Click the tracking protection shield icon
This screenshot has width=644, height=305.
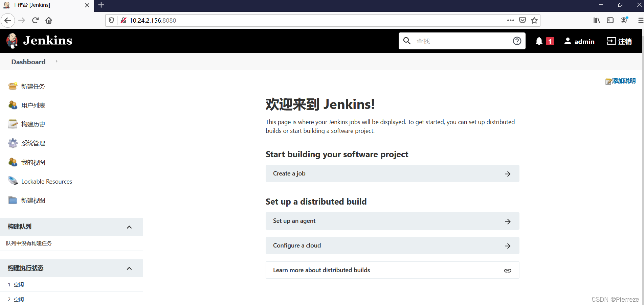pos(111,20)
